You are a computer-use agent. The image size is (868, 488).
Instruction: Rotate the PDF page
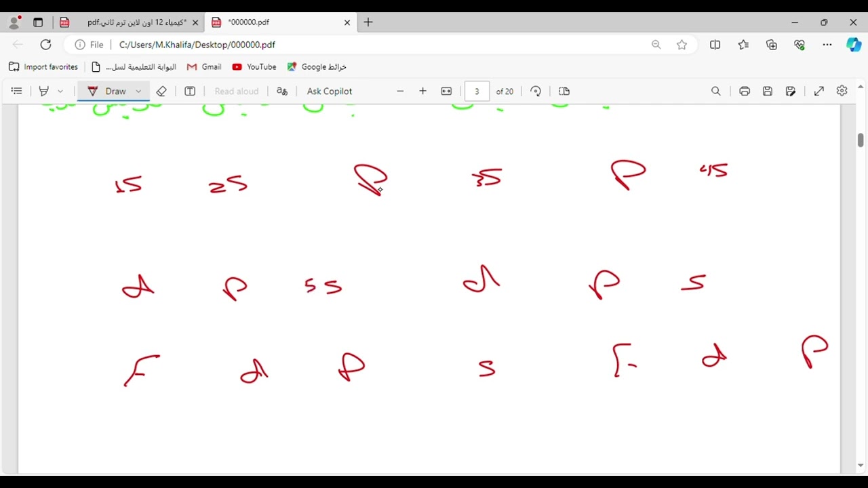(x=536, y=91)
